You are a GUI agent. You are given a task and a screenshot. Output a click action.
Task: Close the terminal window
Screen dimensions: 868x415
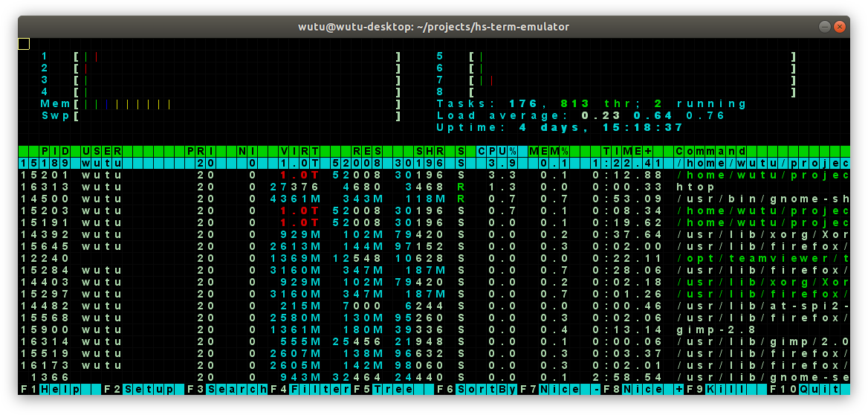pos(840,27)
